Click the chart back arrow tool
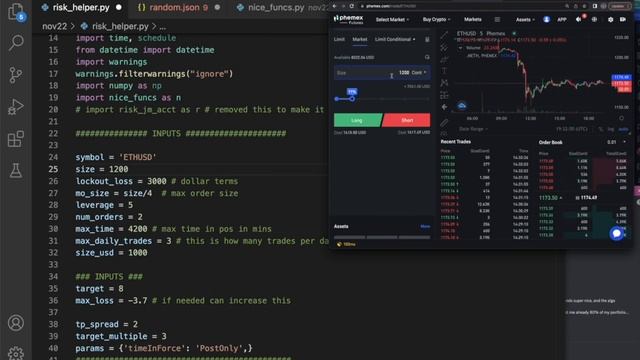 pos(444,107)
